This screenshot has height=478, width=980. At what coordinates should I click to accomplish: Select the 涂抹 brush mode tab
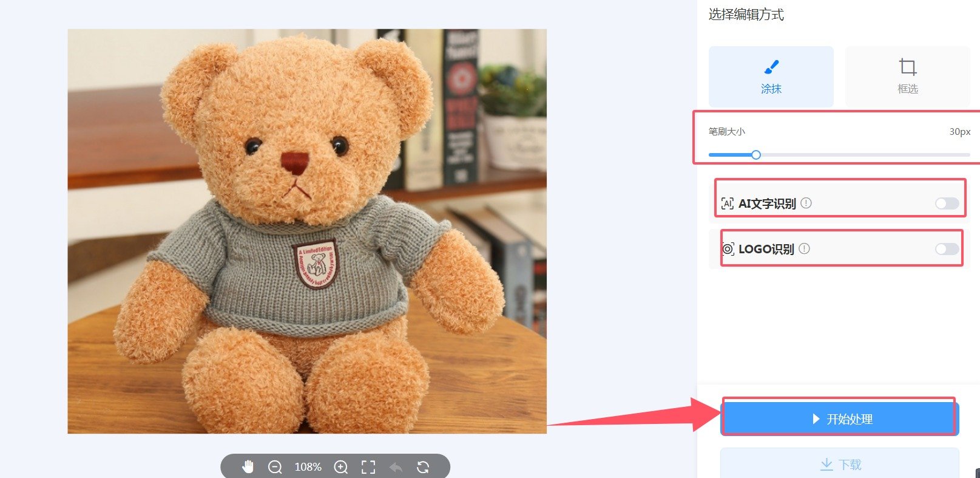771,77
